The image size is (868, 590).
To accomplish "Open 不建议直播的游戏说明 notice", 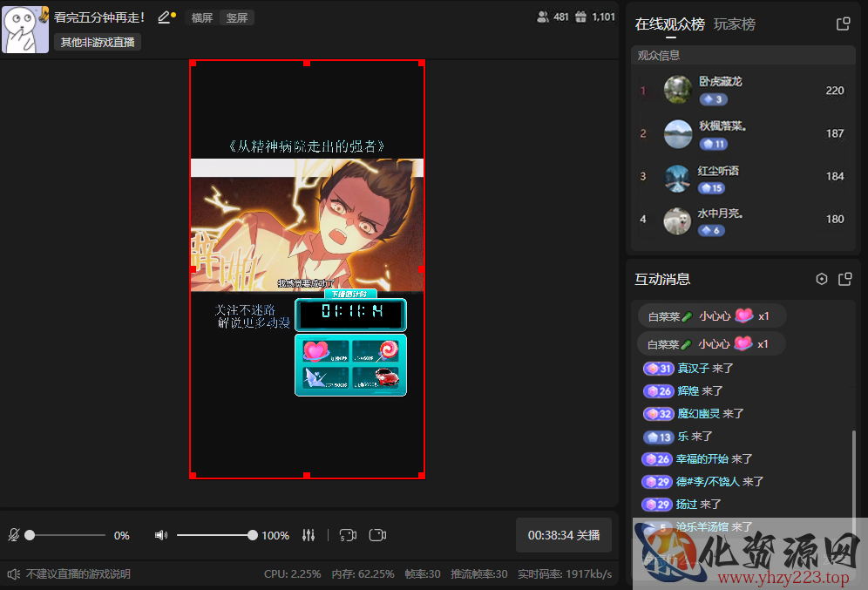I will 78,574.
